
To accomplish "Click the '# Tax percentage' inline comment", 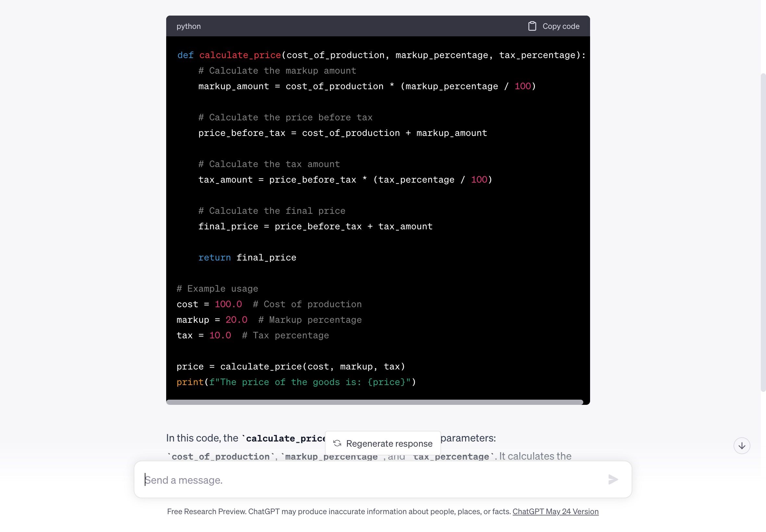I will (x=285, y=335).
